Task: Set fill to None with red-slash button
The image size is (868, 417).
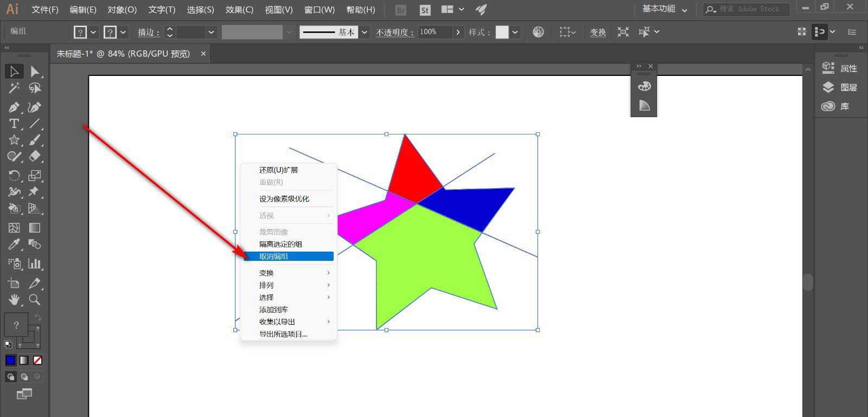Action: click(x=37, y=360)
